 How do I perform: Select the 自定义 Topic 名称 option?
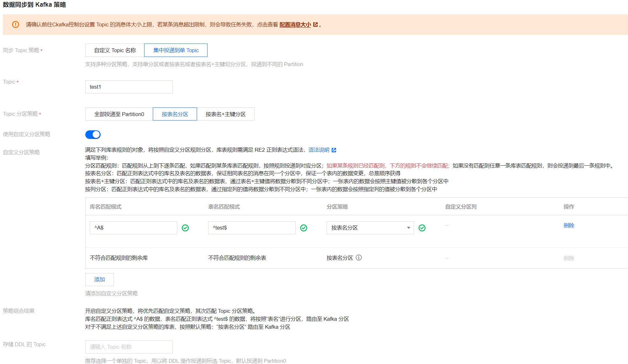point(115,50)
